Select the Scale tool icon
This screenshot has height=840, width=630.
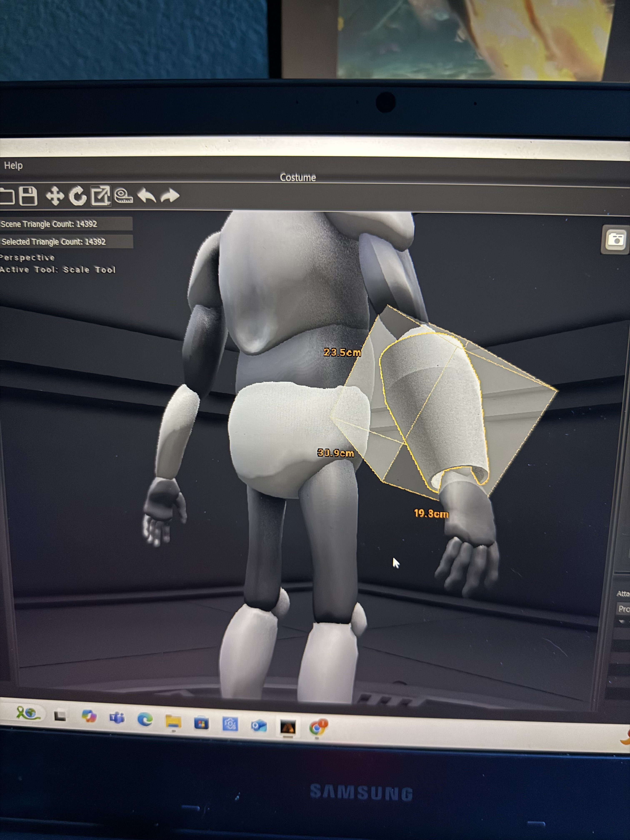point(101,196)
